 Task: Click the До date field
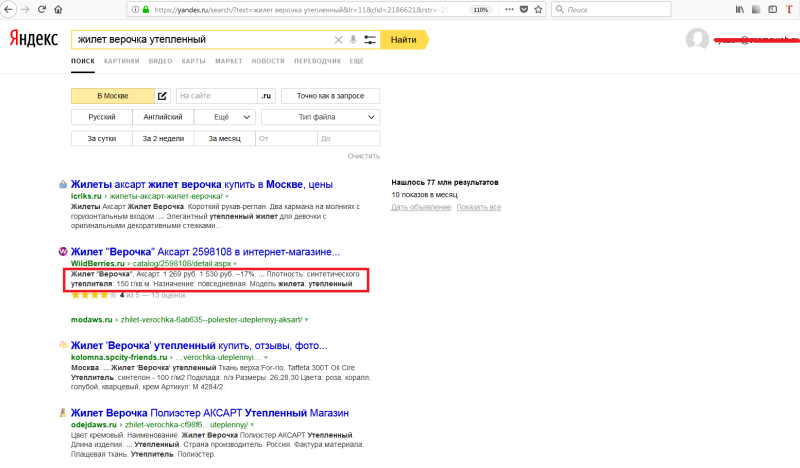[348, 138]
